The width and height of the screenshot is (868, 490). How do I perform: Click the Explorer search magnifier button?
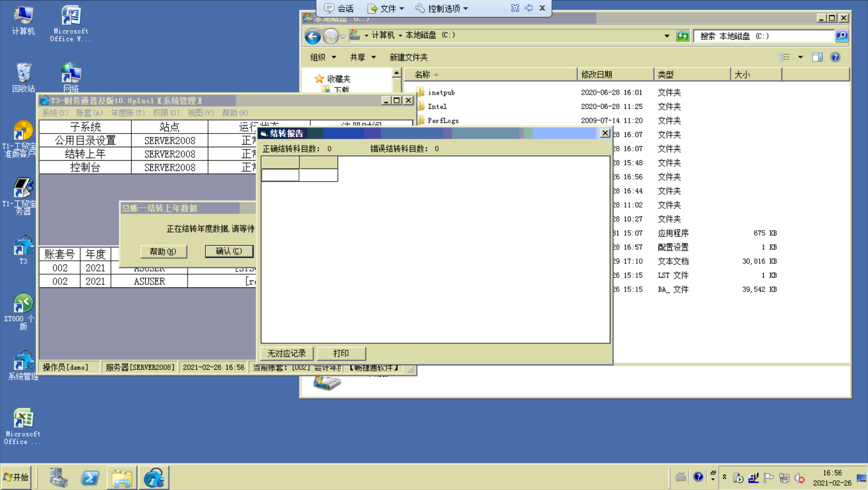(x=842, y=36)
